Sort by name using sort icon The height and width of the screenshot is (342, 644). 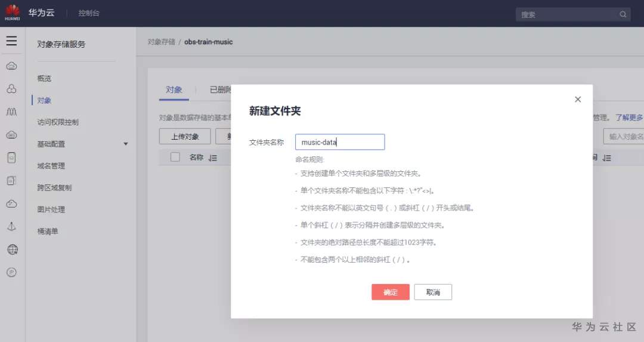[x=213, y=158]
